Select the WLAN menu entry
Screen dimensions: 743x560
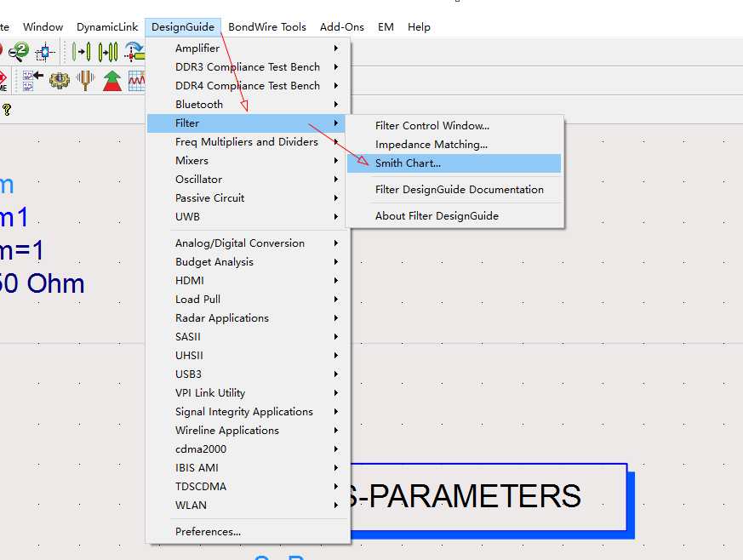point(247,505)
